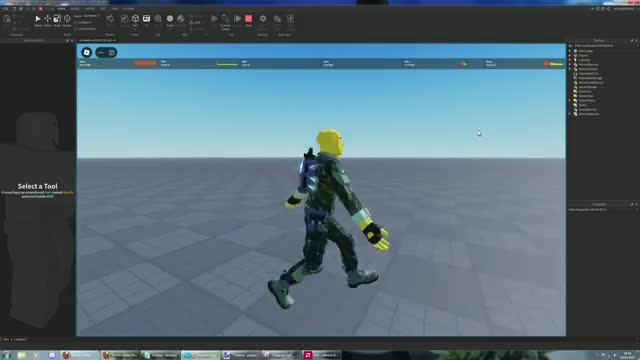640x360 pixels.
Task: Select SoundService in Explorer
Action: click(x=587, y=109)
